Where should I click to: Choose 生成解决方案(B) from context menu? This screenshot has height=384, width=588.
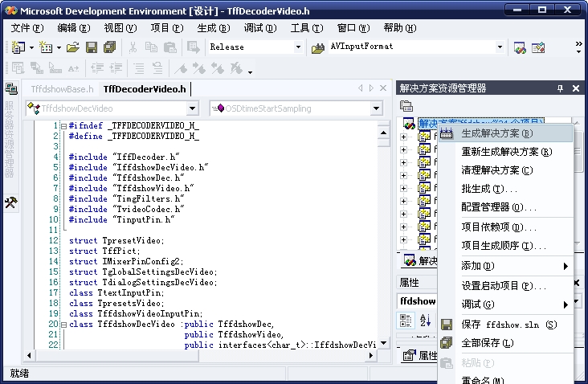tap(505, 133)
